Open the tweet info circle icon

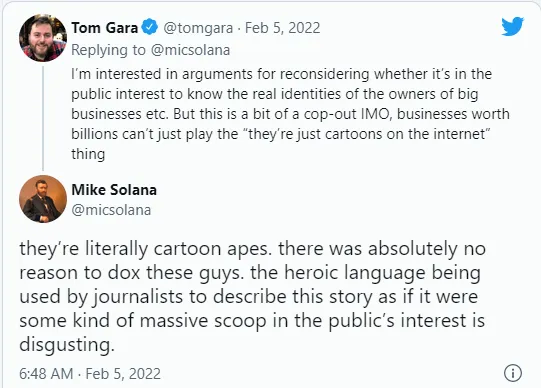tap(513, 373)
